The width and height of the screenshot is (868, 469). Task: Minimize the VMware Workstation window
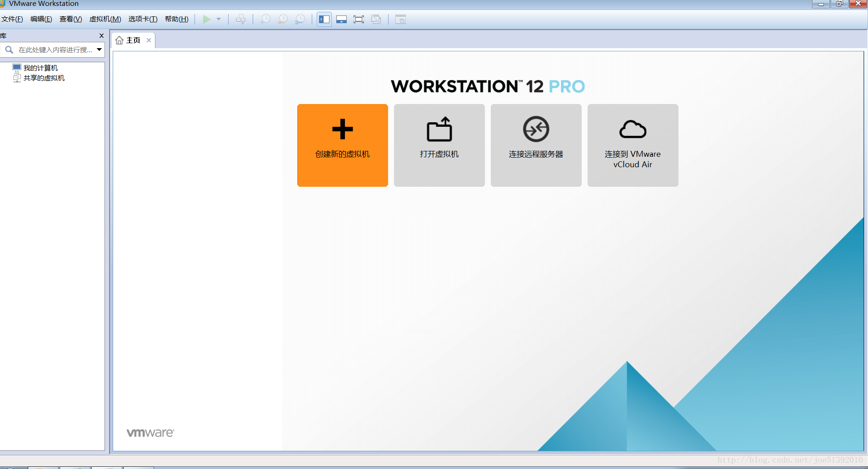pos(821,4)
